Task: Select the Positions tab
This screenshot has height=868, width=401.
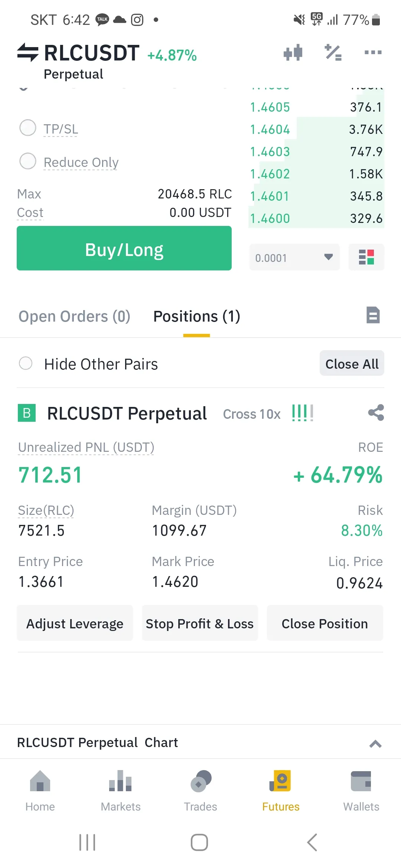Action: click(196, 316)
